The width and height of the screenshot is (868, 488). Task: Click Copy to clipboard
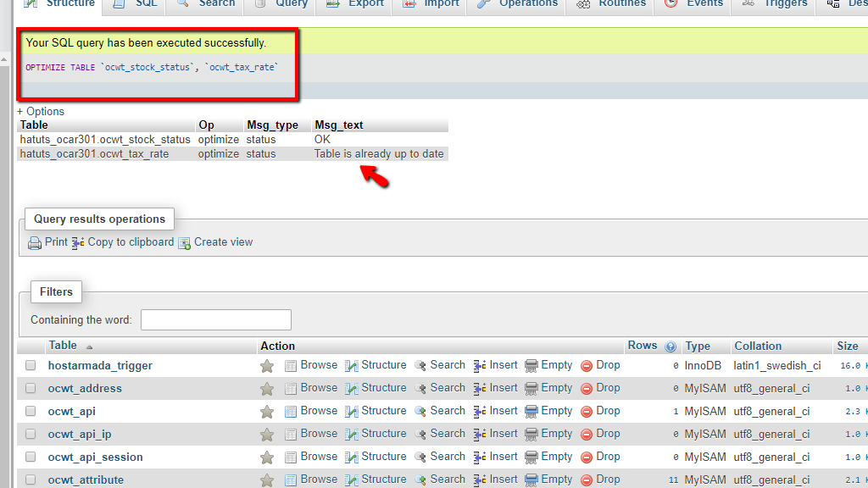pos(131,241)
